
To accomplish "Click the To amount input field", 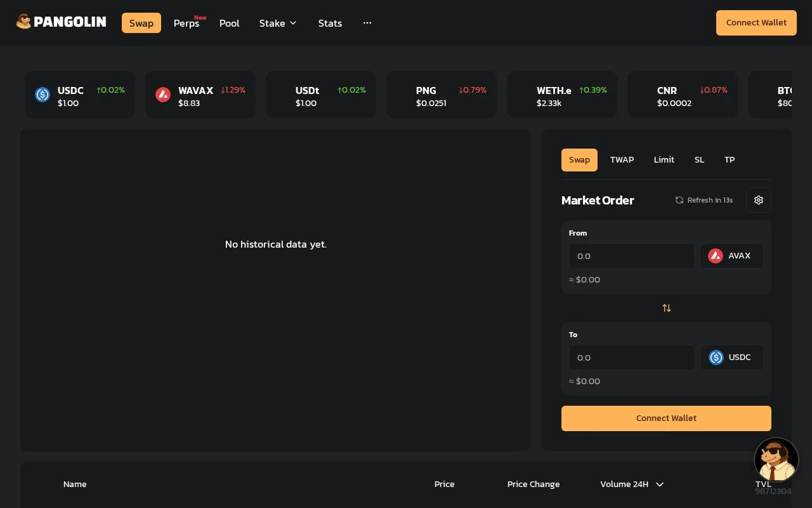I will click(x=631, y=358).
